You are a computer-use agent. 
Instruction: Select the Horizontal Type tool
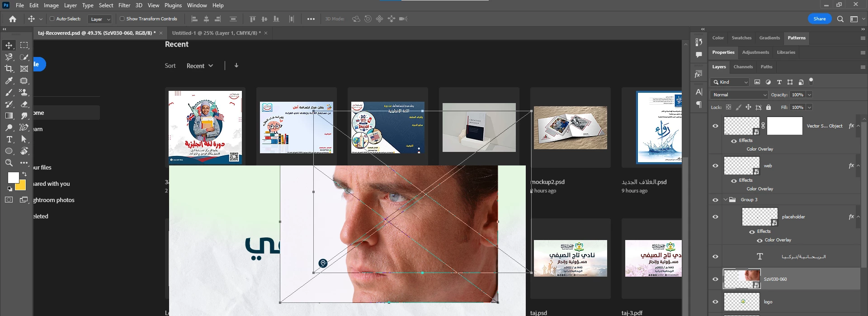[x=9, y=139]
